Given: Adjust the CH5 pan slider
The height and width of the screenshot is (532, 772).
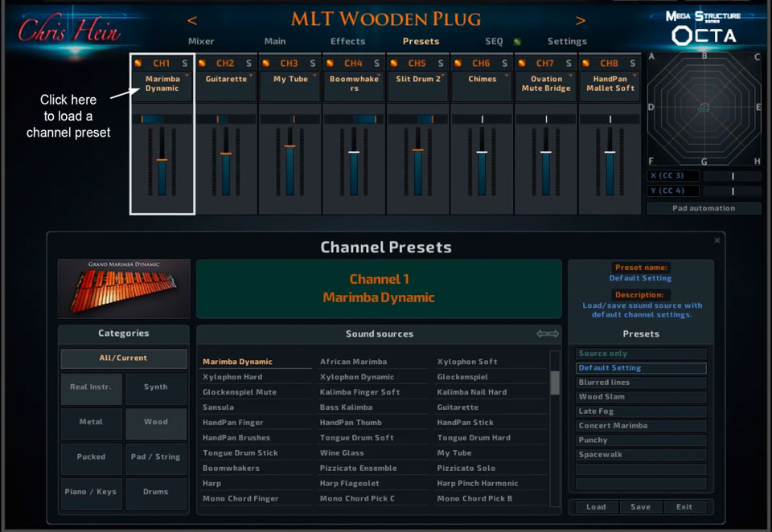Looking at the screenshot, I should coord(418,119).
